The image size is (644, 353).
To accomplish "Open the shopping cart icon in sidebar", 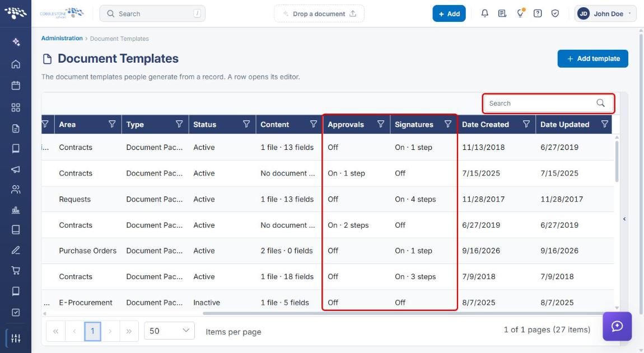I will (x=16, y=271).
